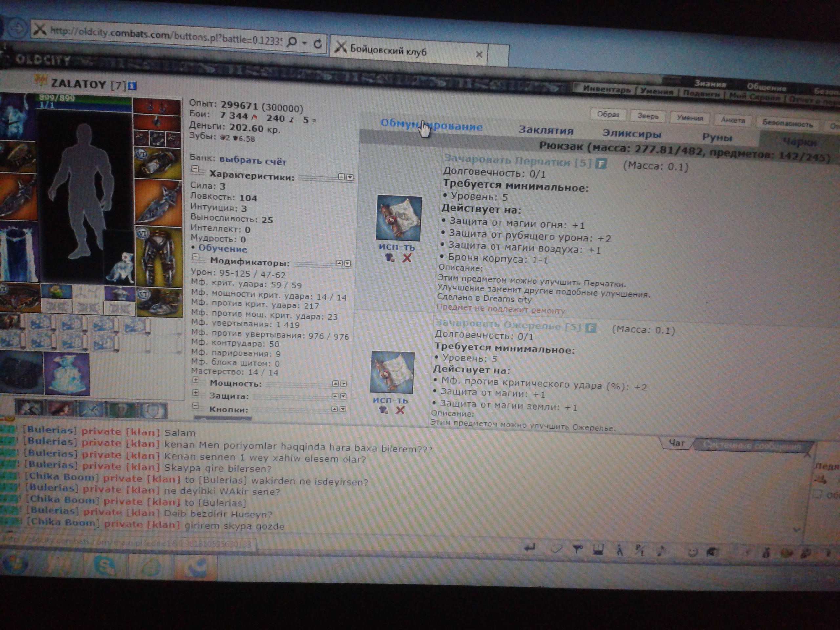Click the Образ button

pos(608,114)
